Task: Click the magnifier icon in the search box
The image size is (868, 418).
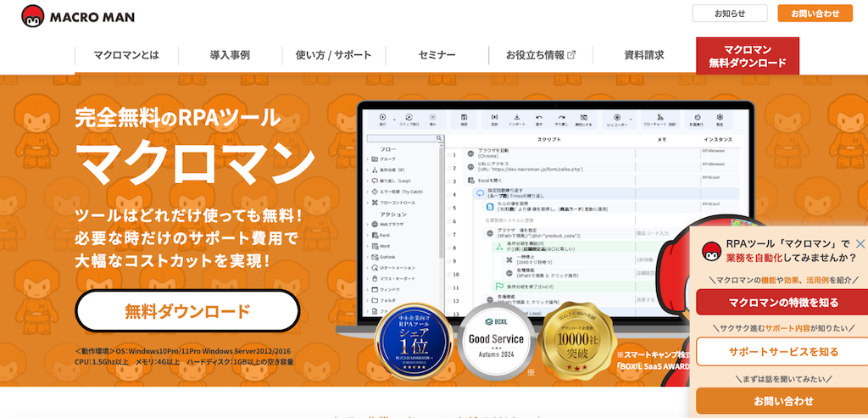Action: point(439,138)
